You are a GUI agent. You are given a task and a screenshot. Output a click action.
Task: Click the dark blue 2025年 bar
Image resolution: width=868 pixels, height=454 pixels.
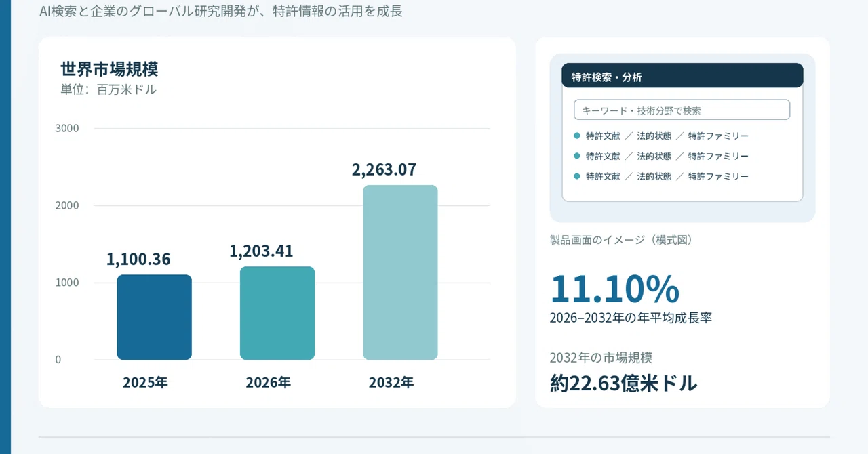click(154, 317)
